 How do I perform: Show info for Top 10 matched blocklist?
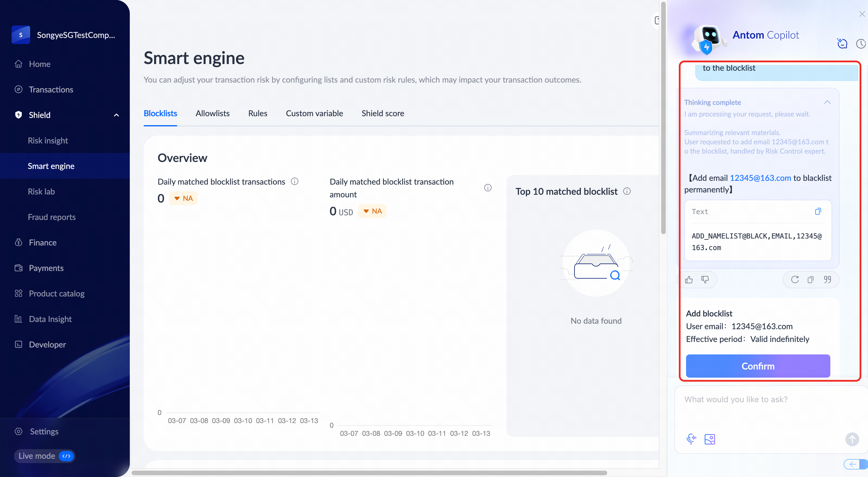[627, 192]
